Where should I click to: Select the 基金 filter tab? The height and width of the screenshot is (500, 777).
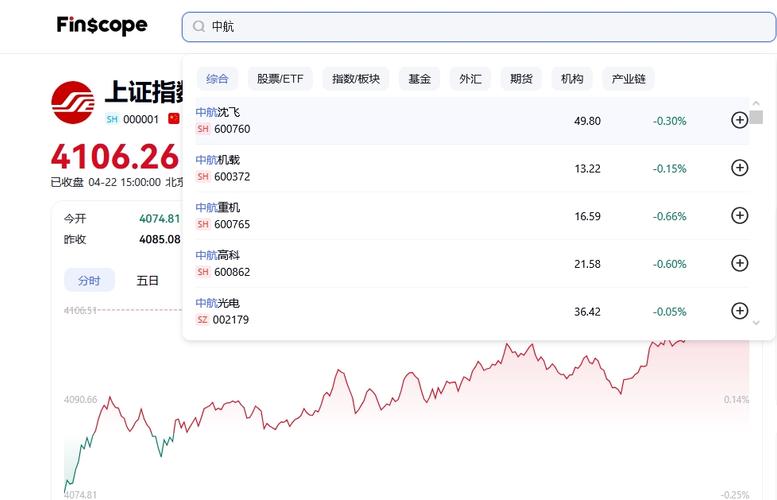click(419, 79)
